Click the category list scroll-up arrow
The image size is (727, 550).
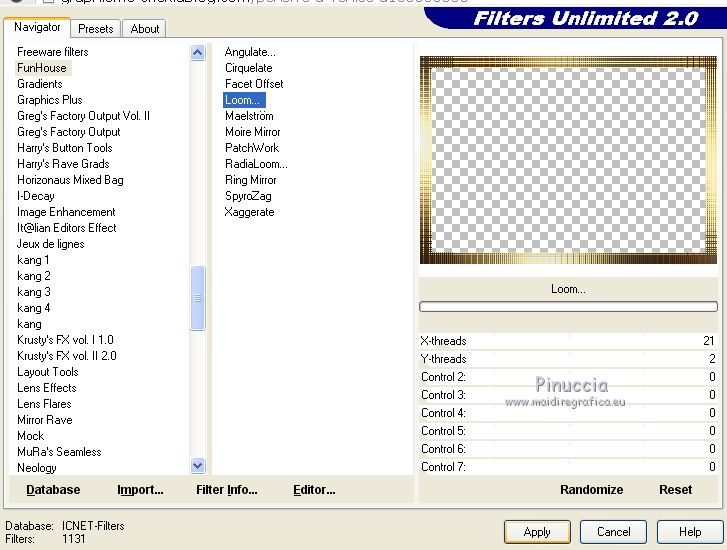click(x=198, y=53)
